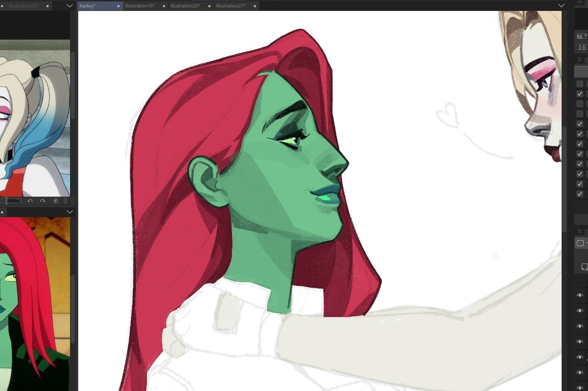Close the harlivy* tab via its dot

119,6
